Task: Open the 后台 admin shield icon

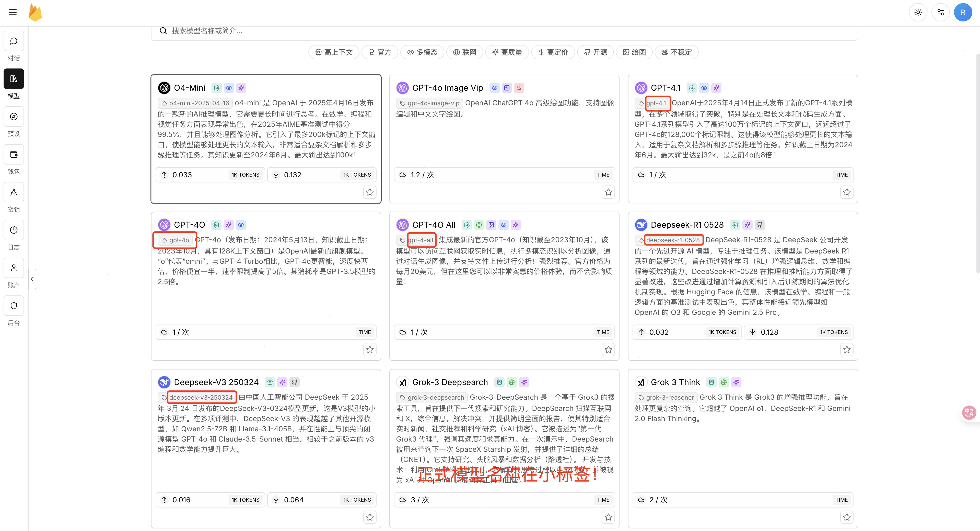Action: click(14, 306)
